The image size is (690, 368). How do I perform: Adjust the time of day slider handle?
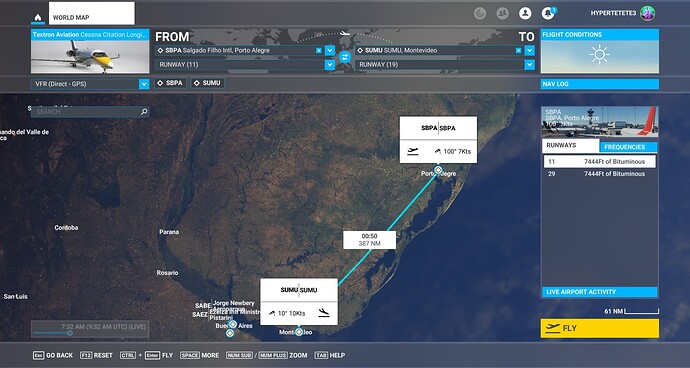coord(70,333)
